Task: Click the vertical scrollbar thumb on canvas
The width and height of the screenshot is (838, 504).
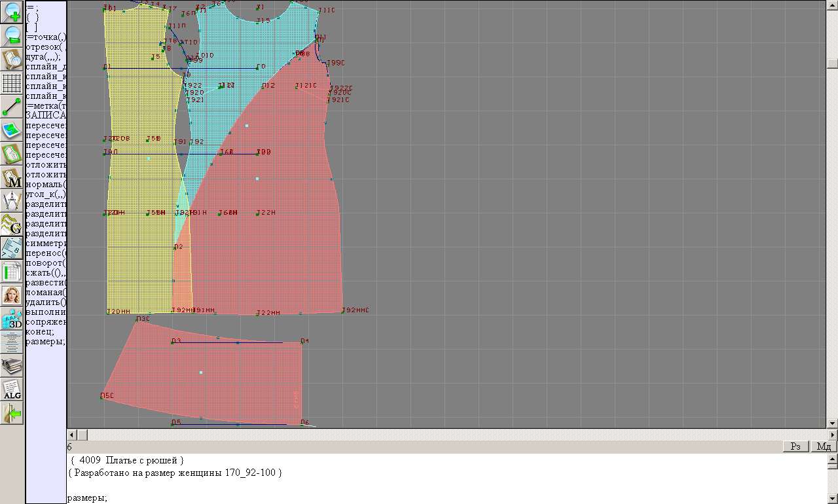Action: coord(832,63)
